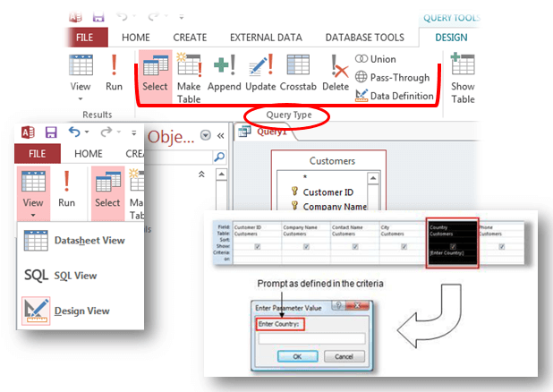Select the Append query type
Viewport: 553px width, 392px height.
tap(225, 73)
